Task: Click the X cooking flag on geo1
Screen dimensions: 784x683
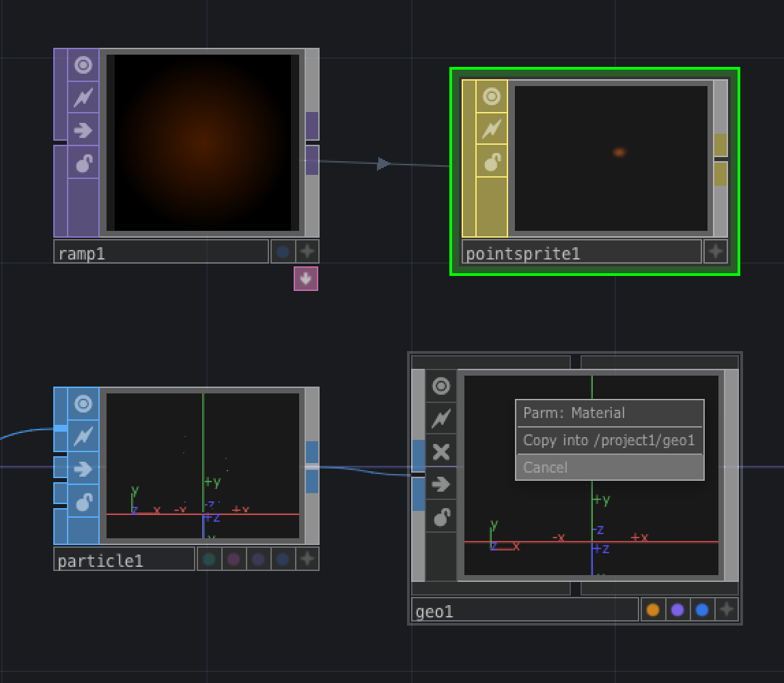Action: pos(440,451)
